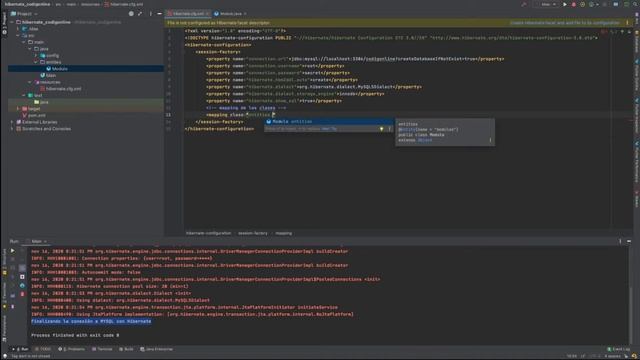Toggle soft-wrap icon in Run console toolbar
The image size is (640, 360).
pos(22,268)
